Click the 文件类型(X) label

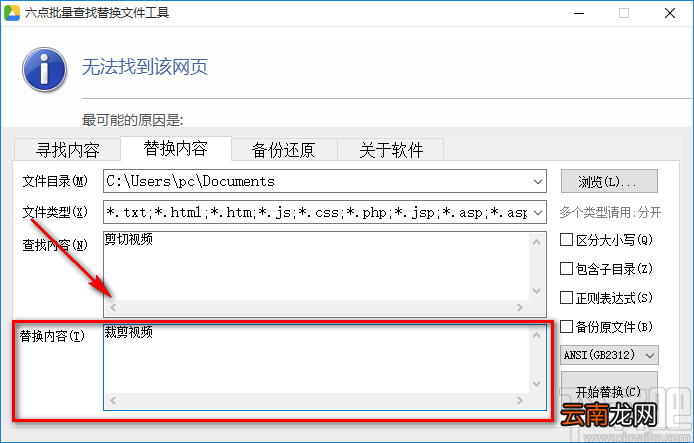[x=55, y=212]
